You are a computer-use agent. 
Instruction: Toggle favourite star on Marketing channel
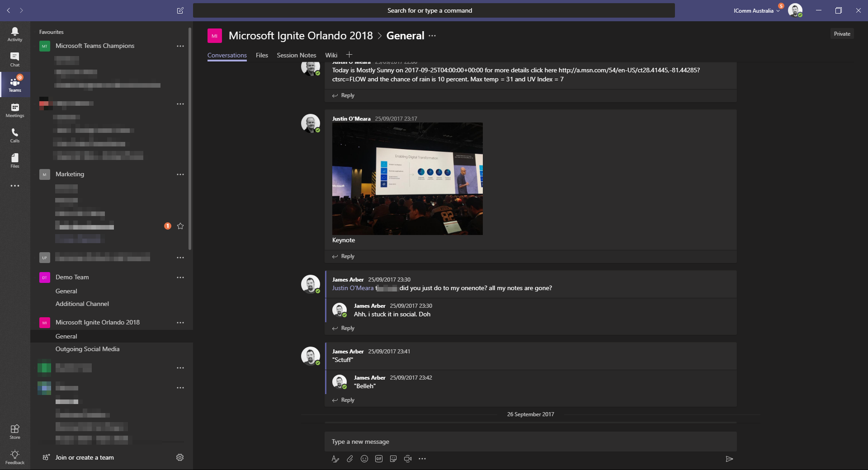pos(180,226)
